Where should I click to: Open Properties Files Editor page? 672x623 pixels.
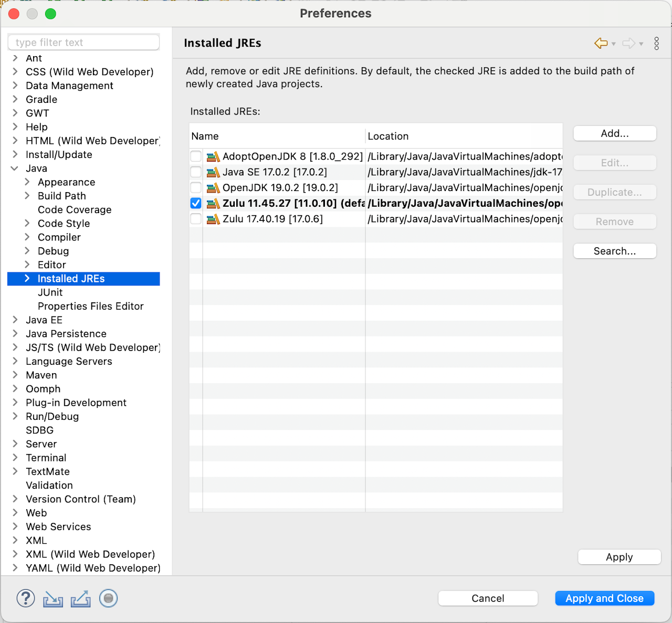pos(91,306)
